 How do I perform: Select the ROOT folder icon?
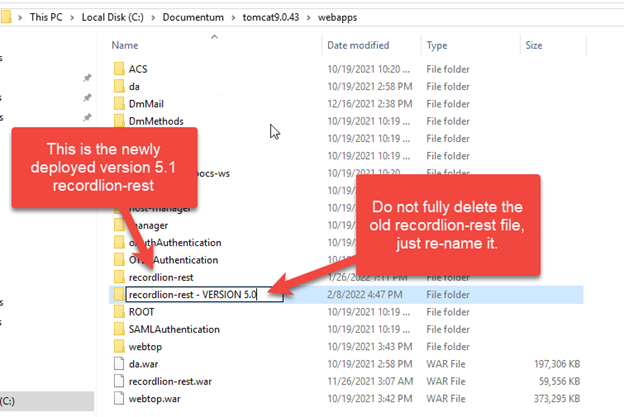click(120, 311)
